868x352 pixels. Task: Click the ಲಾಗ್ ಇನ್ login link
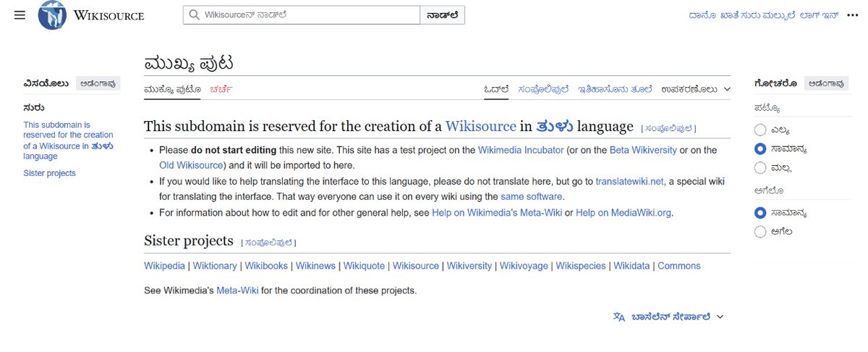click(x=819, y=15)
